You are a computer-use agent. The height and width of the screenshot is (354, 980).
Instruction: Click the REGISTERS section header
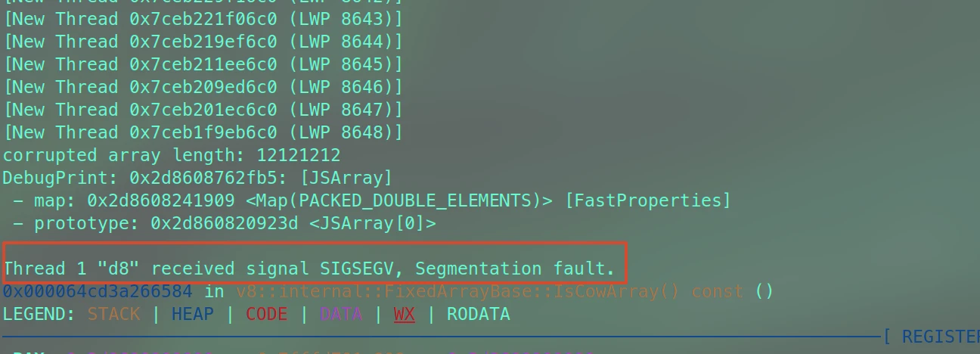tap(938, 337)
